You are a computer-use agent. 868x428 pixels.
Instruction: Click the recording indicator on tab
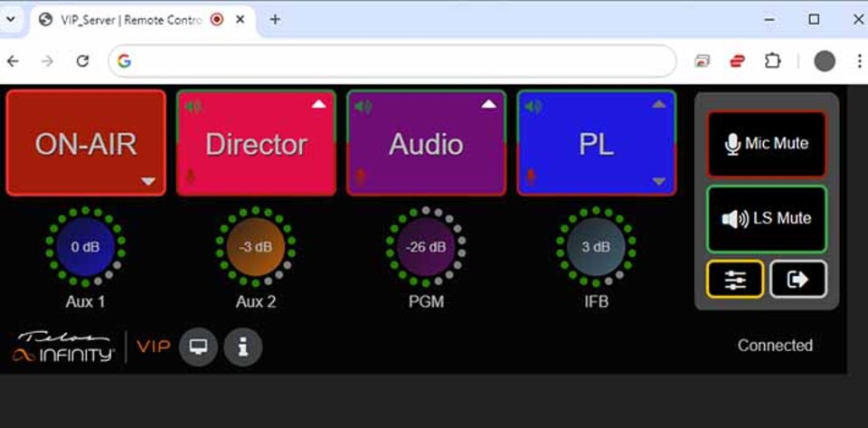click(x=218, y=19)
